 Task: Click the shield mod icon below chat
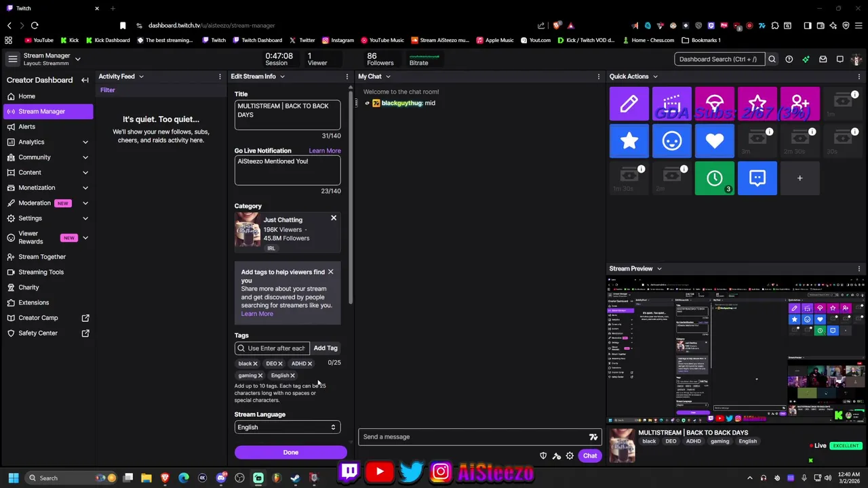coord(542,455)
